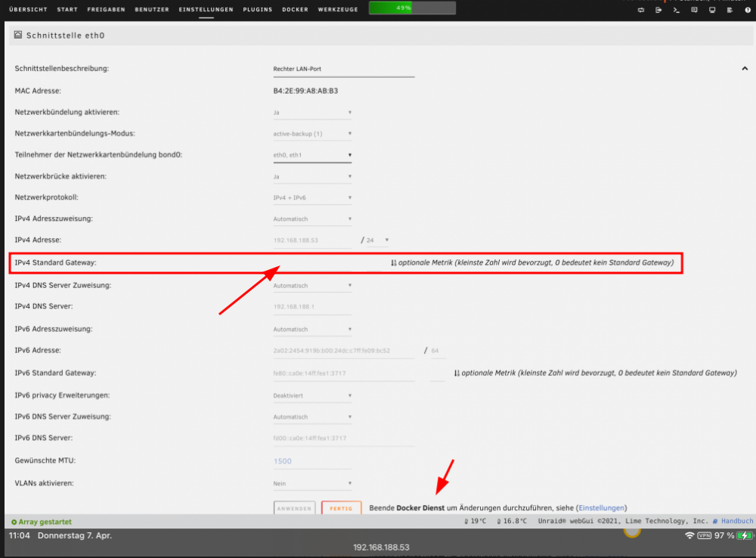Open the Freigaben menu item
Screen dimensions: 756x558
click(x=106, y=9)
